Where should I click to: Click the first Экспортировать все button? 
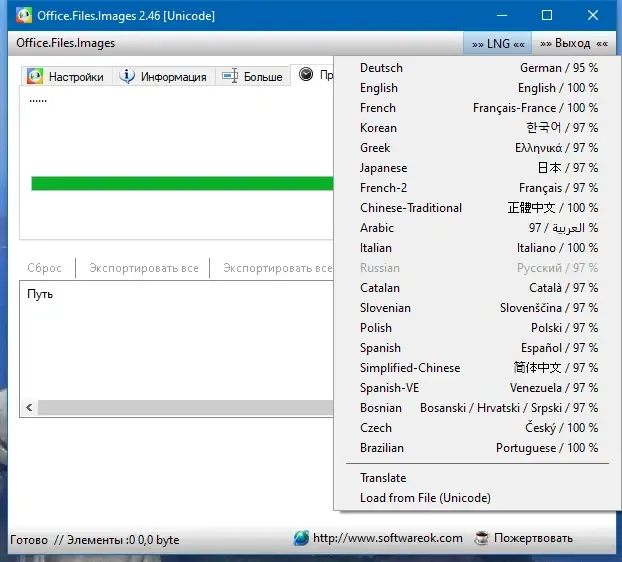click(x=144, y=268)
